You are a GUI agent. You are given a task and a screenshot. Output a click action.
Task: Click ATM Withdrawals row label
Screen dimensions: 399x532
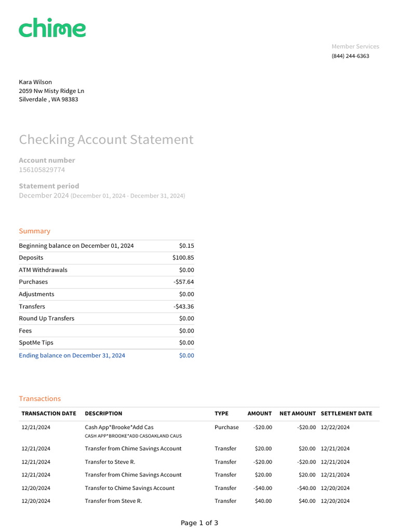[x=43, y=270]
